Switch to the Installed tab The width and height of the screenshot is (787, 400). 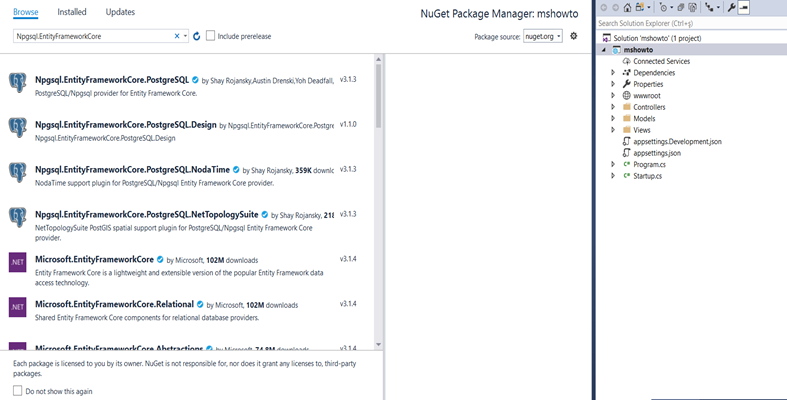pyautogui.click(x=72, y=12)
